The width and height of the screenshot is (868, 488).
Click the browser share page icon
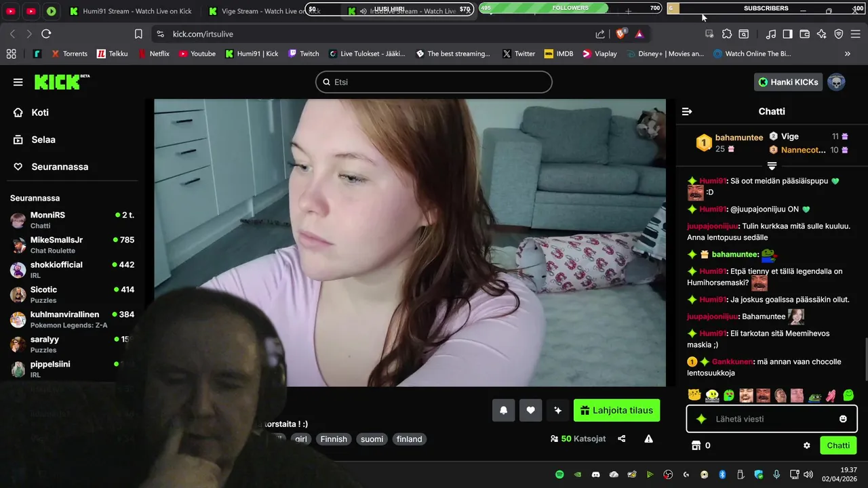pos(600,34)
